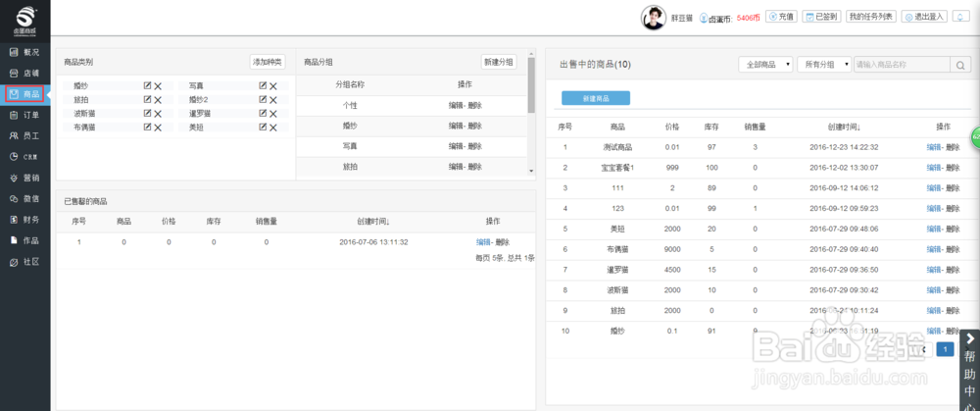
Task: Click the 新建分组 new group button
Action: pos(499,62)
